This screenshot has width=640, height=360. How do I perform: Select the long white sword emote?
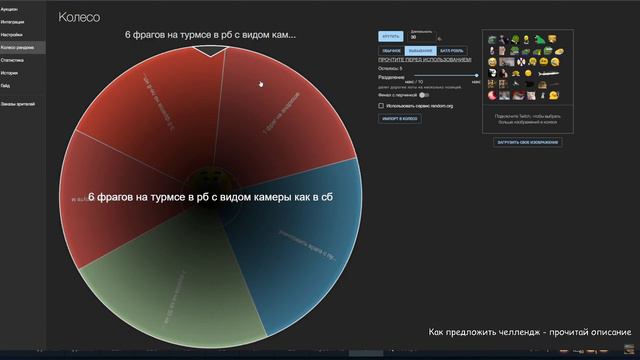(549, 74)
